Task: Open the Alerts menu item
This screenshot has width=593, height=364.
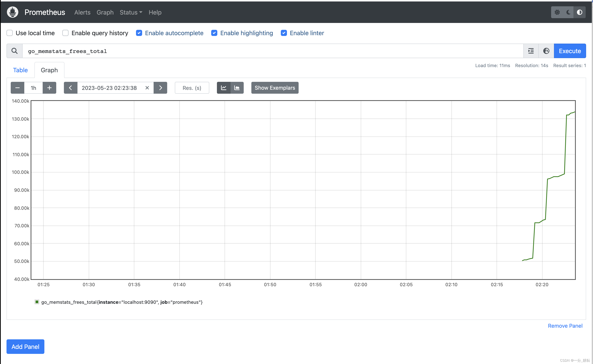Action: coord(82,12)
